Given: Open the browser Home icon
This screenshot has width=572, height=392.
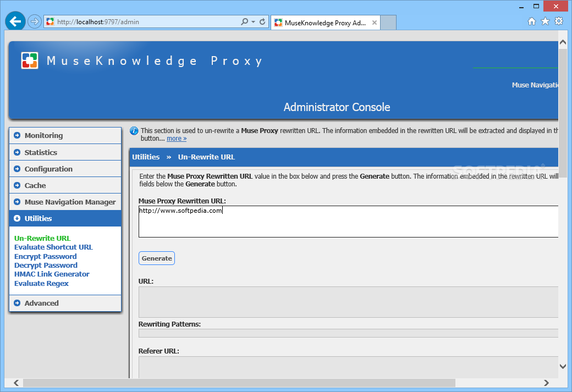Looking at the screenshot, I should point(532,21).
